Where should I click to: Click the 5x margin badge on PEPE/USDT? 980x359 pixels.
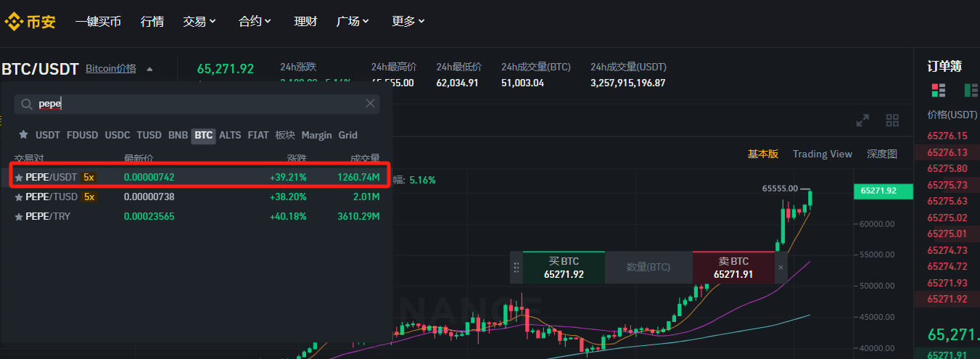(89, 177)
